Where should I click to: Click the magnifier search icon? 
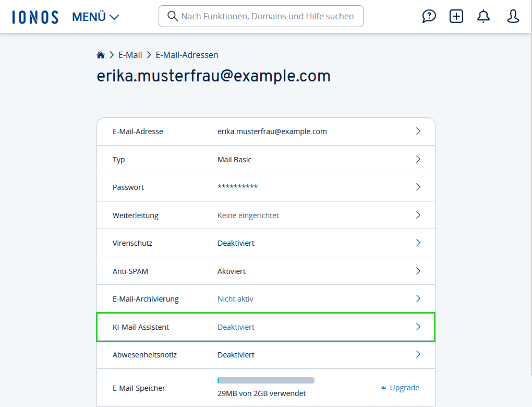(x=173, y=16)
